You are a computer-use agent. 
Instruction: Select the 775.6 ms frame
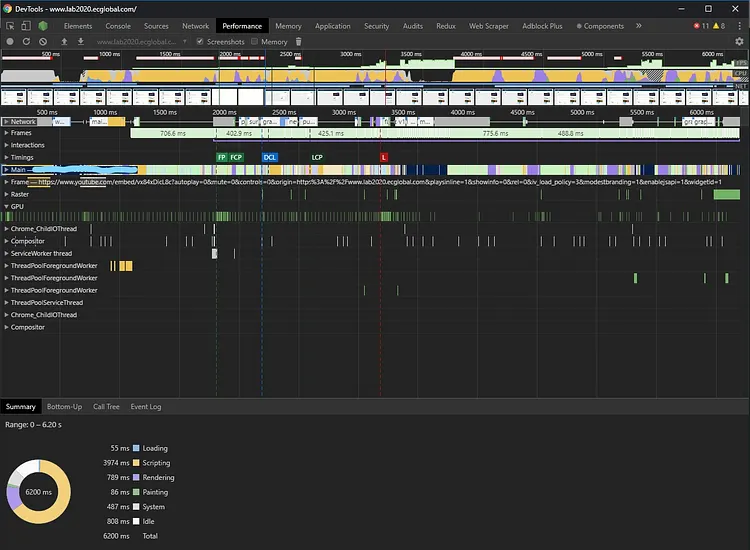point(496,133)
